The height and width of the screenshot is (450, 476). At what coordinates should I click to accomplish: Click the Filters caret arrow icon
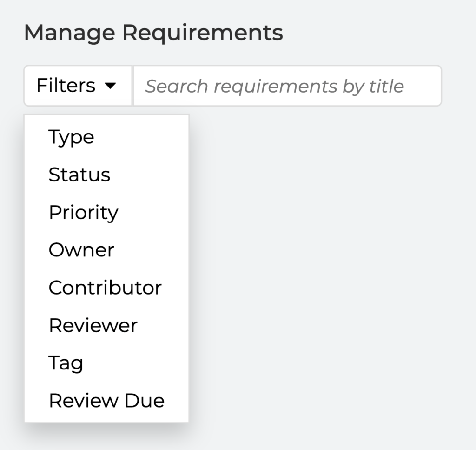tap(110, 86)
